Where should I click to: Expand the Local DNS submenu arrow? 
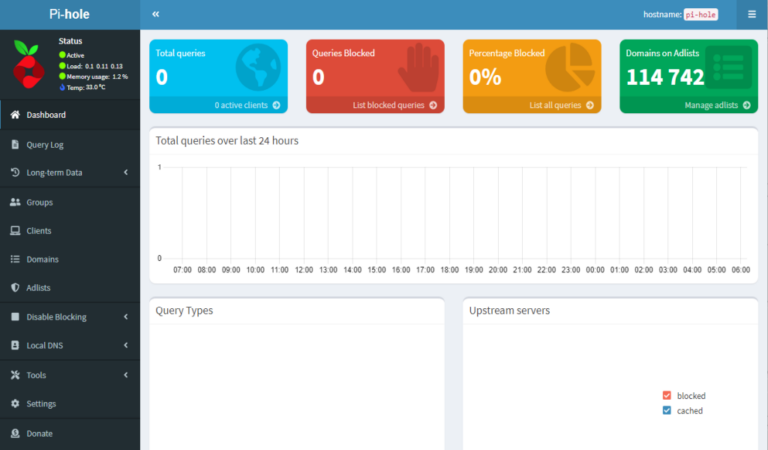pos(126,345)
